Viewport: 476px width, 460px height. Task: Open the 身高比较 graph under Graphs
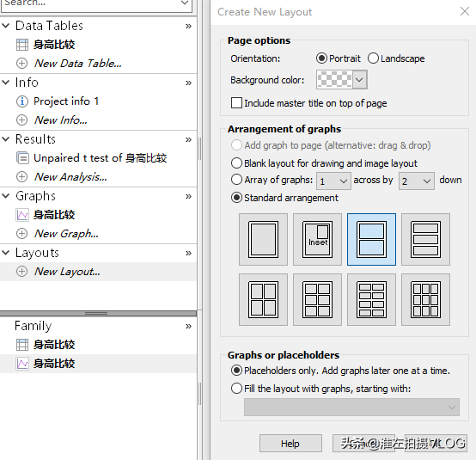tap(54, 215)
